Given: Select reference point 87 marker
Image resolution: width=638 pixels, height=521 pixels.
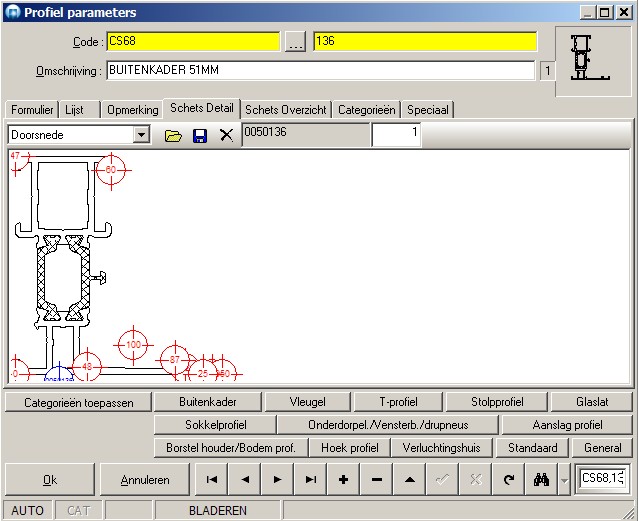Looking at the screenshot, I should tap(175, 360).
